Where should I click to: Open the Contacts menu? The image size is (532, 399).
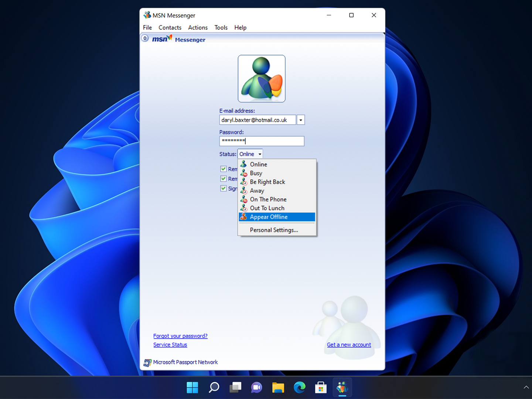pyautogui.click(x=170, y=27)
